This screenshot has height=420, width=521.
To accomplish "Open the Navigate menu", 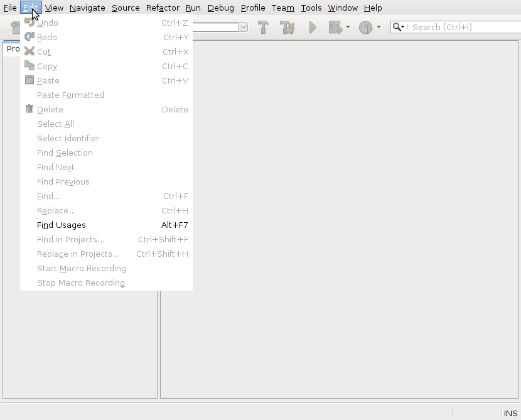I will point(87,8).
